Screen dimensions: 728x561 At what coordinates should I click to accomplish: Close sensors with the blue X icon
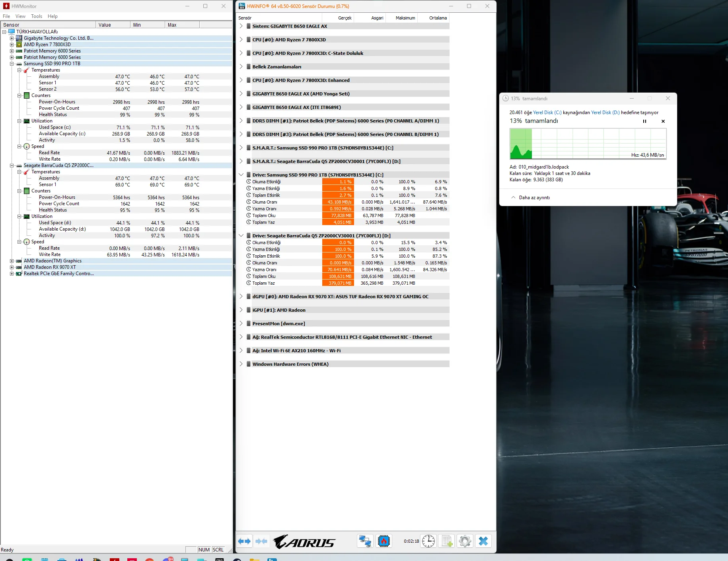point(483,541)
